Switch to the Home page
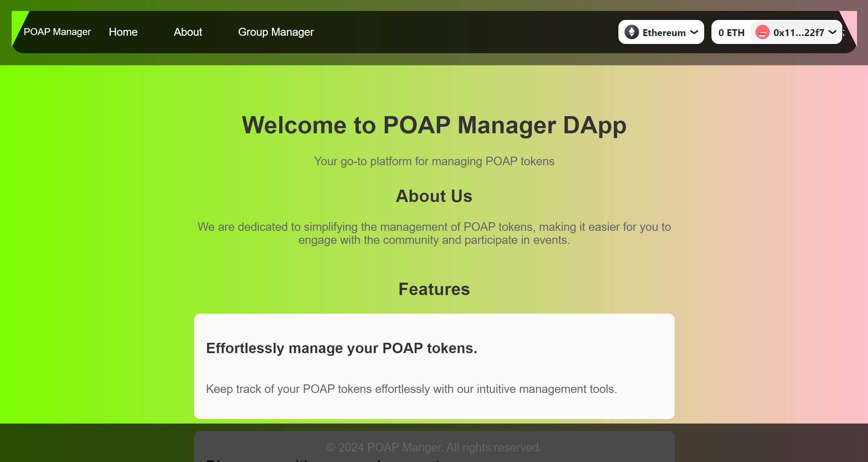The width and height of the screenshot is (868, 462). click(123, 32)
